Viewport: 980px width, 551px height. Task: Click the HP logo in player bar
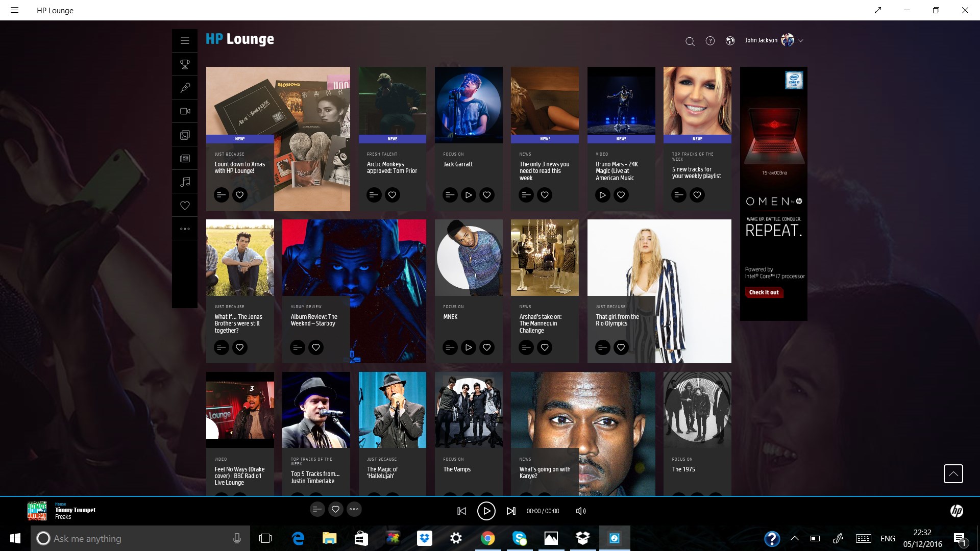coord(957,511)
